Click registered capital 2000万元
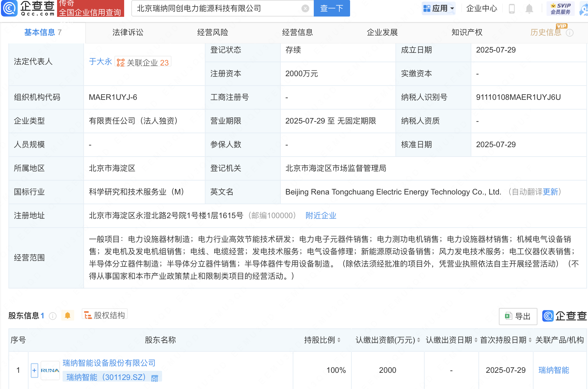The height and width of the screenshot is (389, 588). point(301,74)
